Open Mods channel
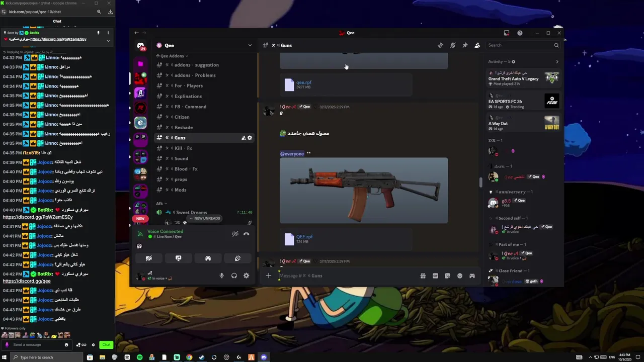Image resolution: width=644 pixels, height=362 pixels. pos(204,190)
